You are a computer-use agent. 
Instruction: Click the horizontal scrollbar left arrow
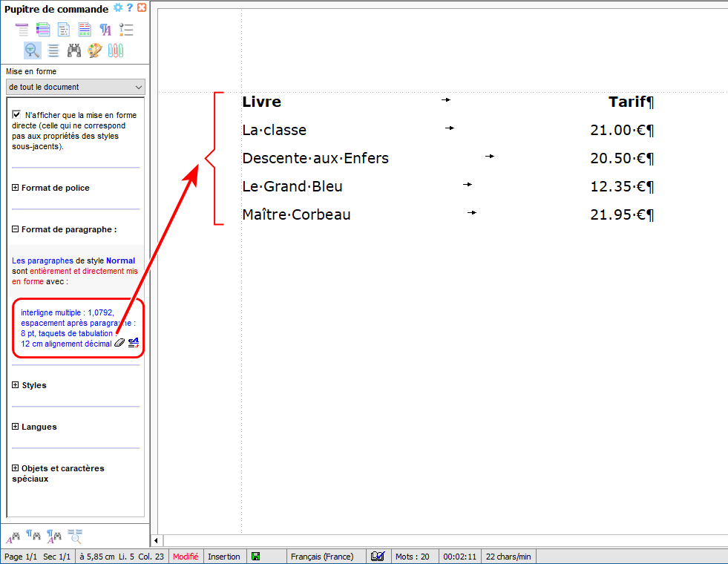[156, 540]
